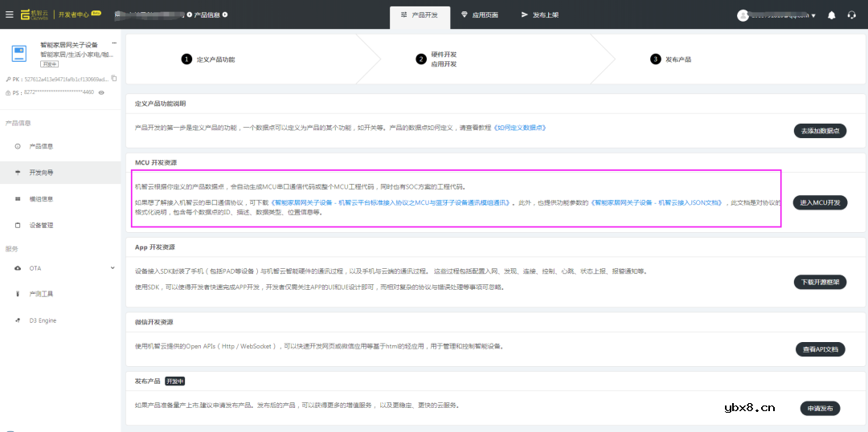
Task: Open the 机智云接入JSON文档 link
Action: pyautogui.click(x=657, y=203)
